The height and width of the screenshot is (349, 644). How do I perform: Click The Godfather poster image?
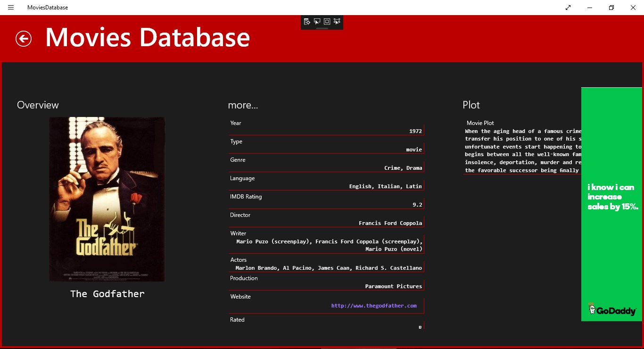[107, 199]
